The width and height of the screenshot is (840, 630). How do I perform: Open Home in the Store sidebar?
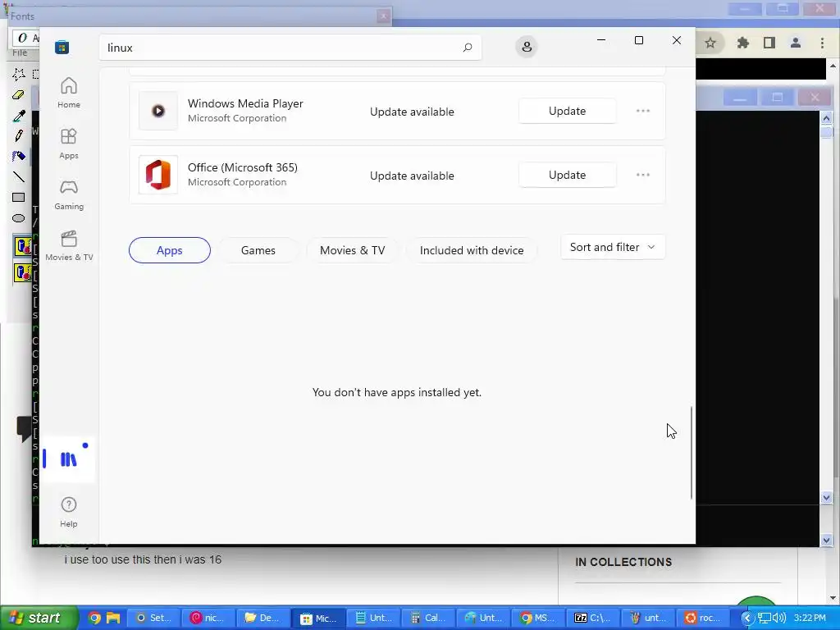(69, 93)
